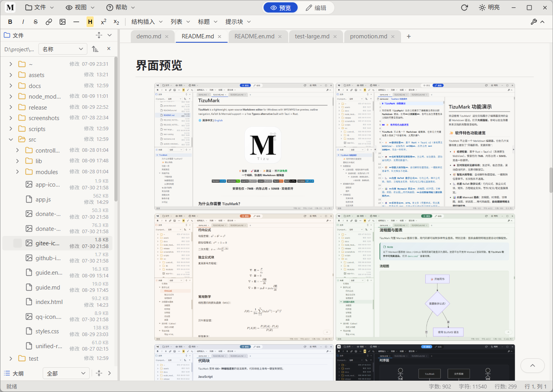553x392 pixels.
Task: Open the 视图 menu
Action: [80, 7]
